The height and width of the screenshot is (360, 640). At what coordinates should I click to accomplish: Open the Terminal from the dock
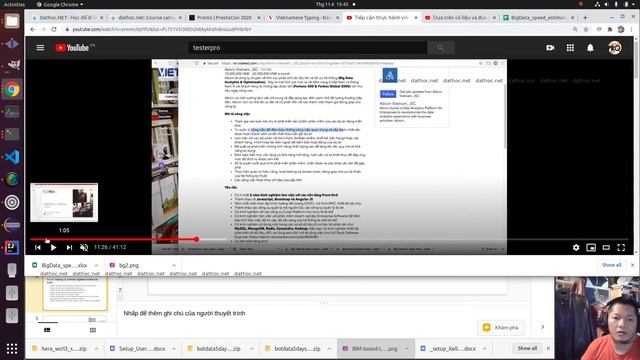12,134
